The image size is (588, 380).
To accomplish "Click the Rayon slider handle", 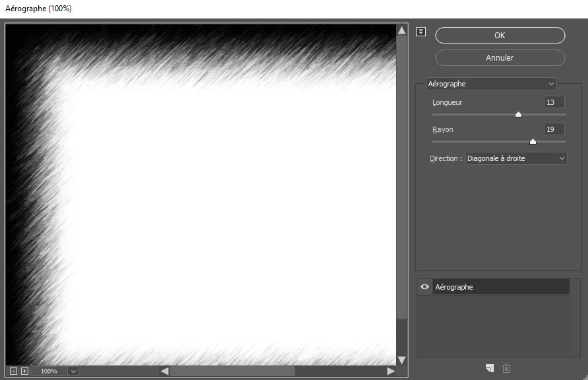I will pyautogui.click(x=533, y=141).
